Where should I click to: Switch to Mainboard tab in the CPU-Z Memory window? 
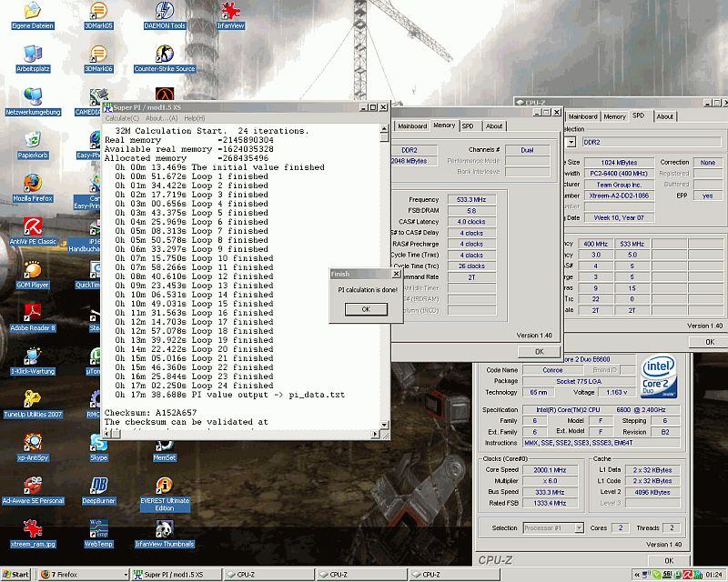pyautogui.click(x=412, y=125)
